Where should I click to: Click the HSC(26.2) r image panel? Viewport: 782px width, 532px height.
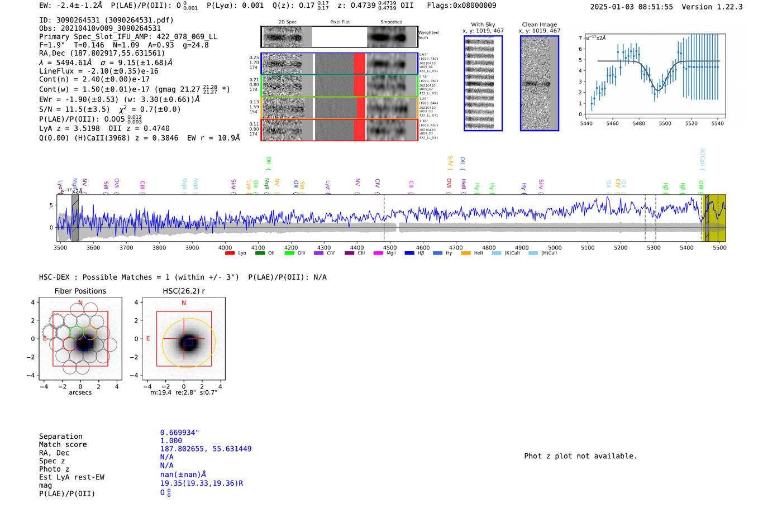[x=184, y=339]
